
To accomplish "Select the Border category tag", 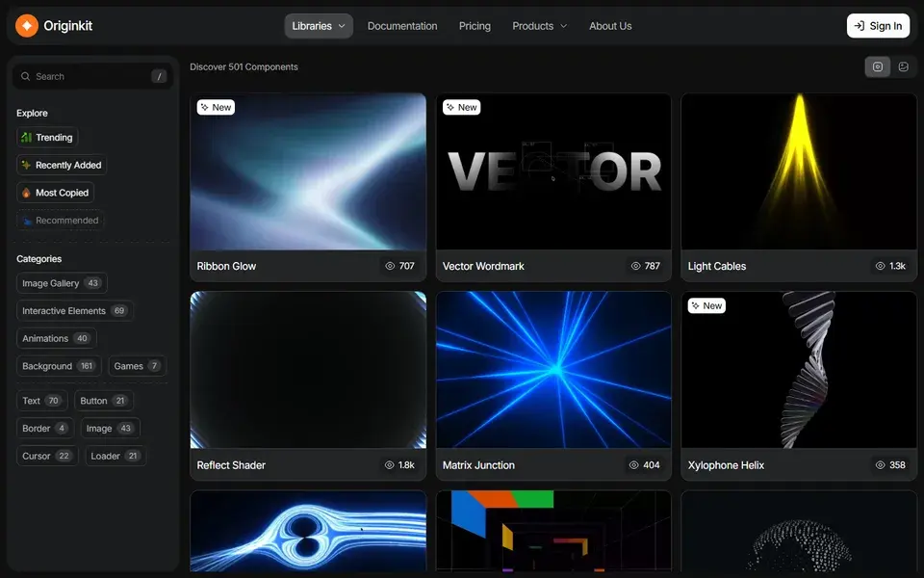I will click(45, 428).
